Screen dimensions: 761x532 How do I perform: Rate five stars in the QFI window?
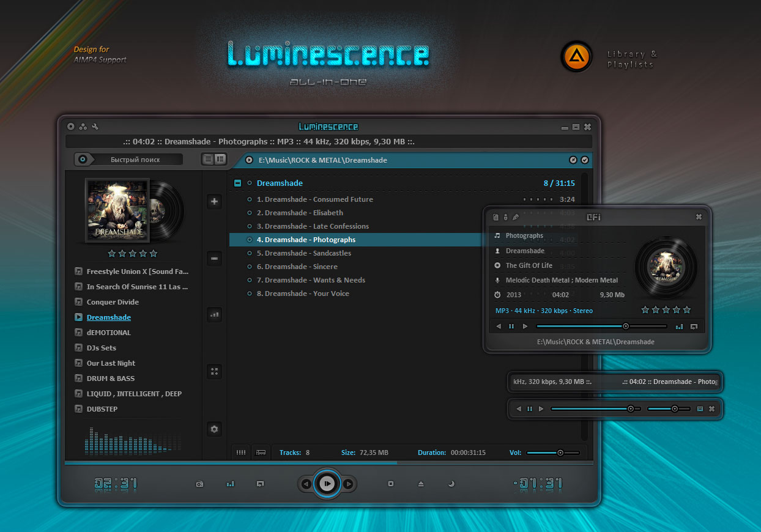[687, 310]
